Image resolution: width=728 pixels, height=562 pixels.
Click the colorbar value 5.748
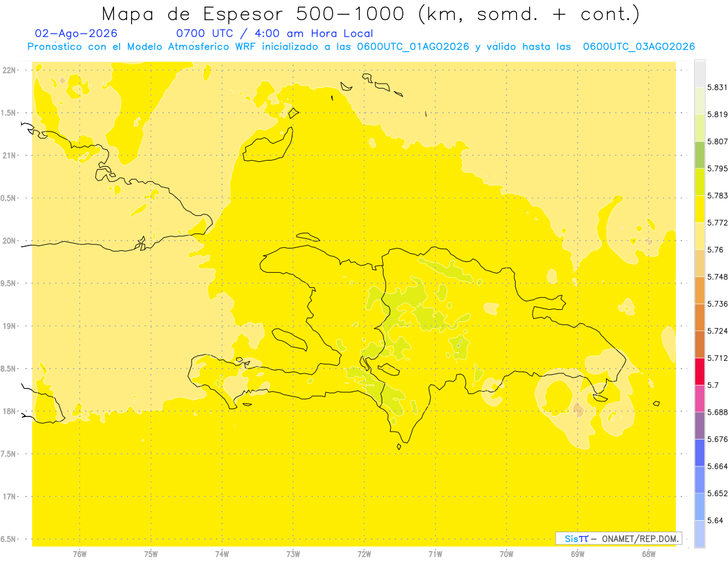pyautogui.click(x=717, y=277)
